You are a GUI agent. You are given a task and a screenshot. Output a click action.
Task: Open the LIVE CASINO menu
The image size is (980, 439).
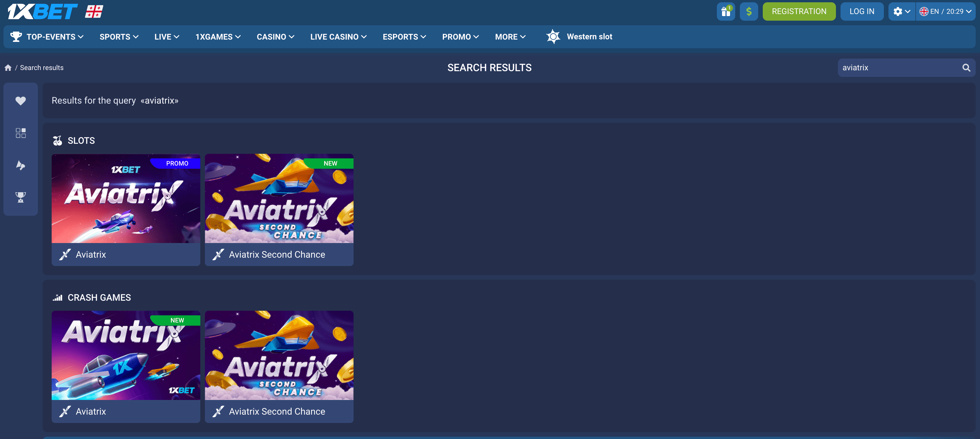(x=338, y=37)
